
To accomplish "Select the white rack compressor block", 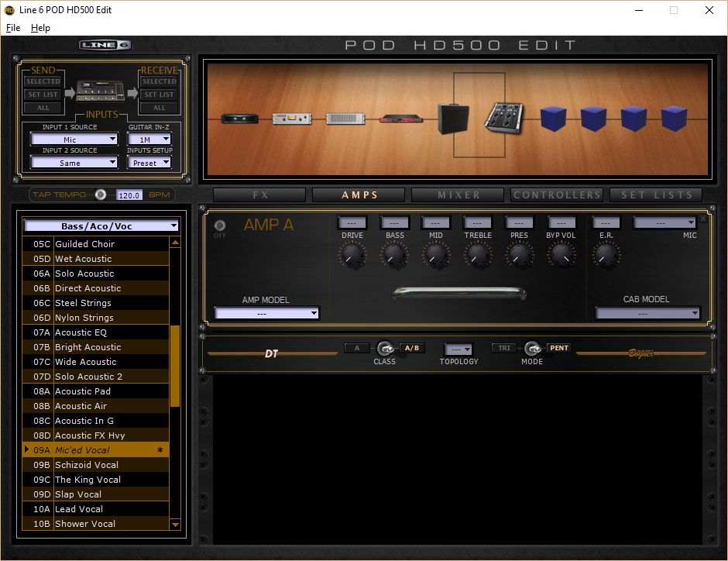I will [291, 119].
